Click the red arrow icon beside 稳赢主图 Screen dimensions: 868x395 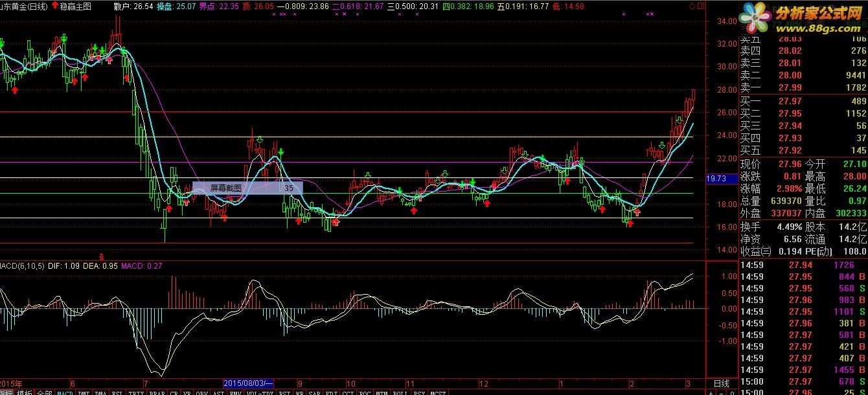(x=54, y=6)
